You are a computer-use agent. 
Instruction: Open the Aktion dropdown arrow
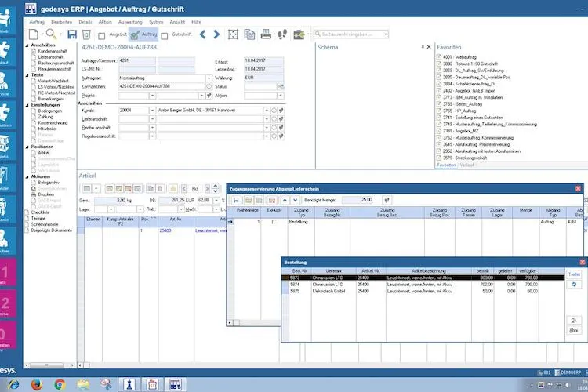(281, 96)
